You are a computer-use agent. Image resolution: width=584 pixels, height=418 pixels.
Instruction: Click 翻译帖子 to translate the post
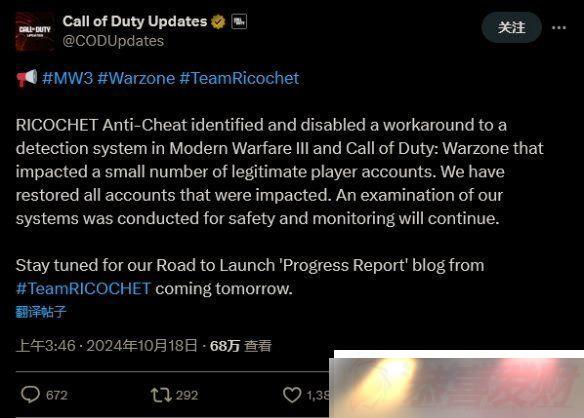pyautogui.click(x=41, y=312)
